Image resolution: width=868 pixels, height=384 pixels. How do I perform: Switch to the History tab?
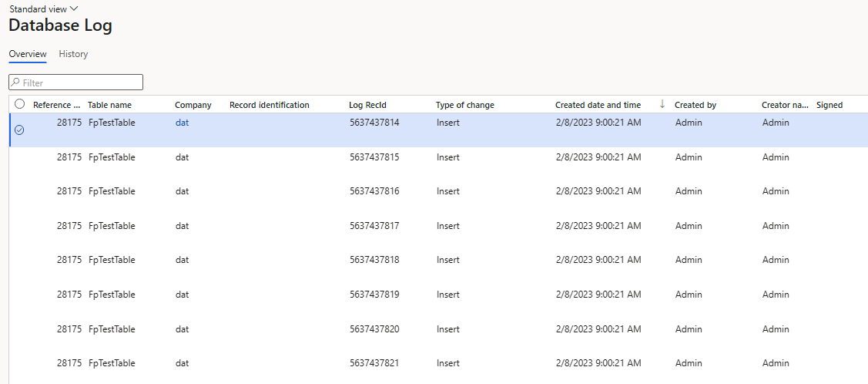click(x=73, y=54)
